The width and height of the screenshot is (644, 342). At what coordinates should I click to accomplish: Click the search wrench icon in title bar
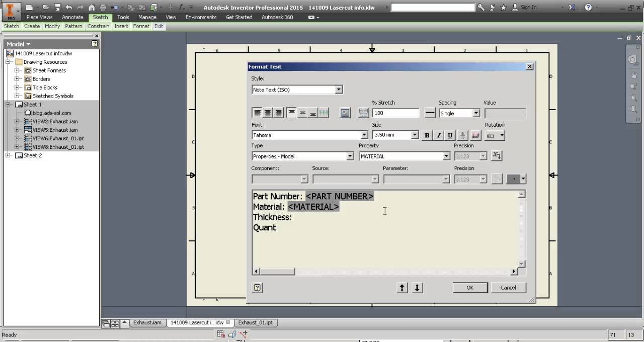point(481,8)
